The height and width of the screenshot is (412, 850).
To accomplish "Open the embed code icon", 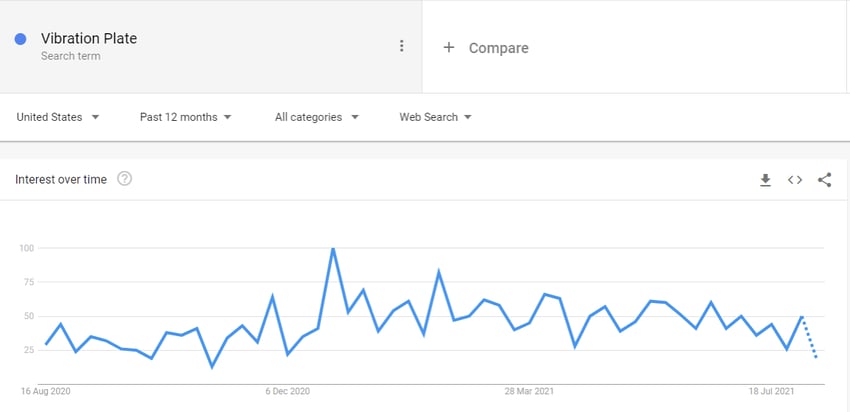I will [795, 180].
